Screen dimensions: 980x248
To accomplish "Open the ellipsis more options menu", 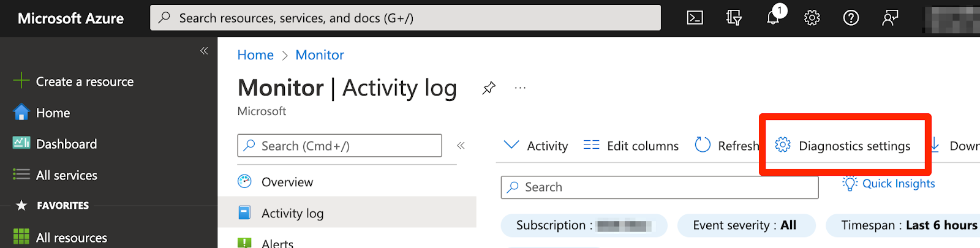I will (x=520, y=88).
